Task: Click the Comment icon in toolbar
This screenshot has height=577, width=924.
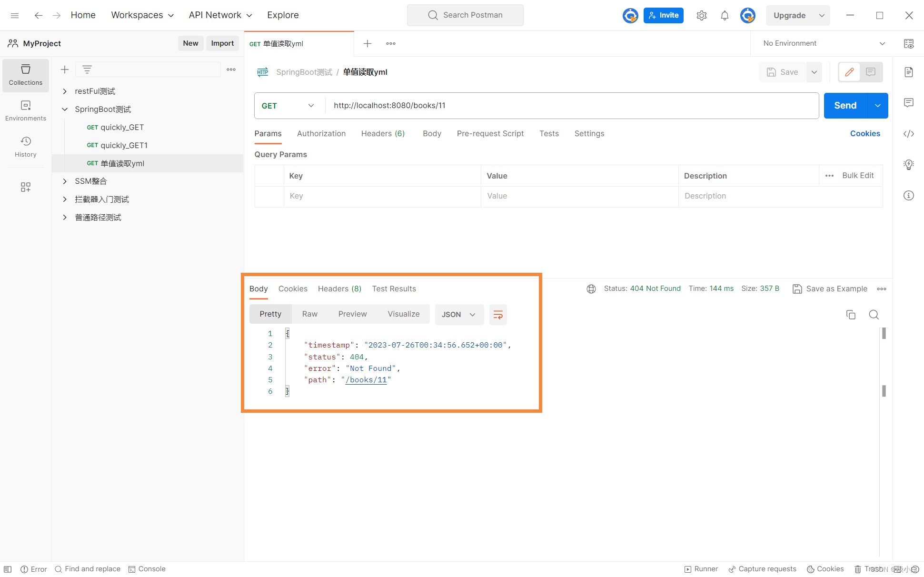Action: [x=871, y=72]
